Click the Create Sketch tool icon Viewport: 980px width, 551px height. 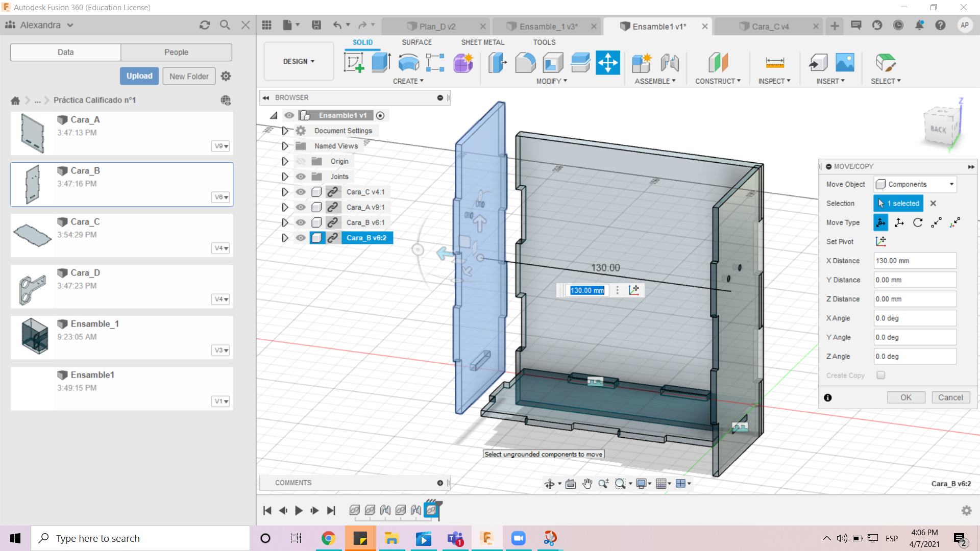pyautogui.click(x=354, y=63)
